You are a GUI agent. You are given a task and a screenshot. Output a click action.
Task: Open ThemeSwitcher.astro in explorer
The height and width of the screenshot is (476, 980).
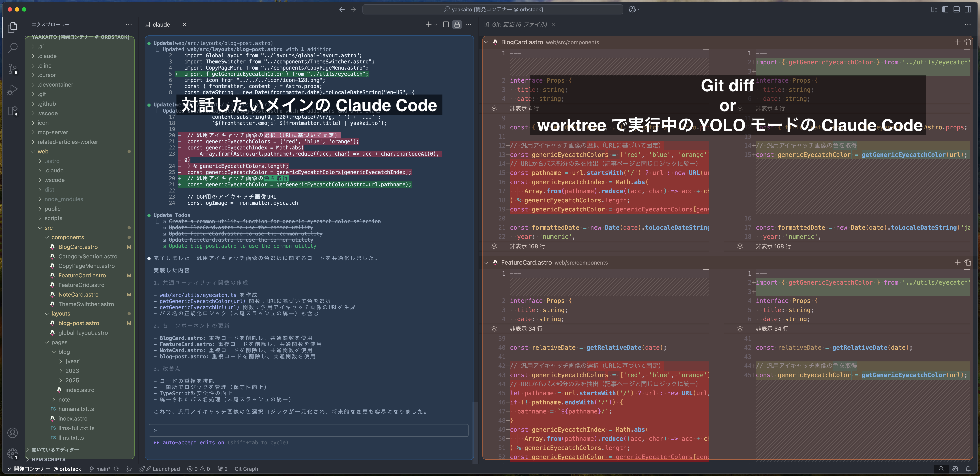[x=86, y=304]
